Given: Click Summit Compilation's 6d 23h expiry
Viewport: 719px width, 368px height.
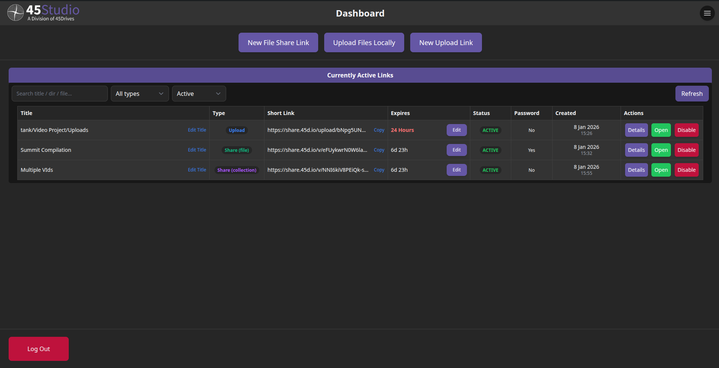Looking at the screenshot, I should click(399, 150).
